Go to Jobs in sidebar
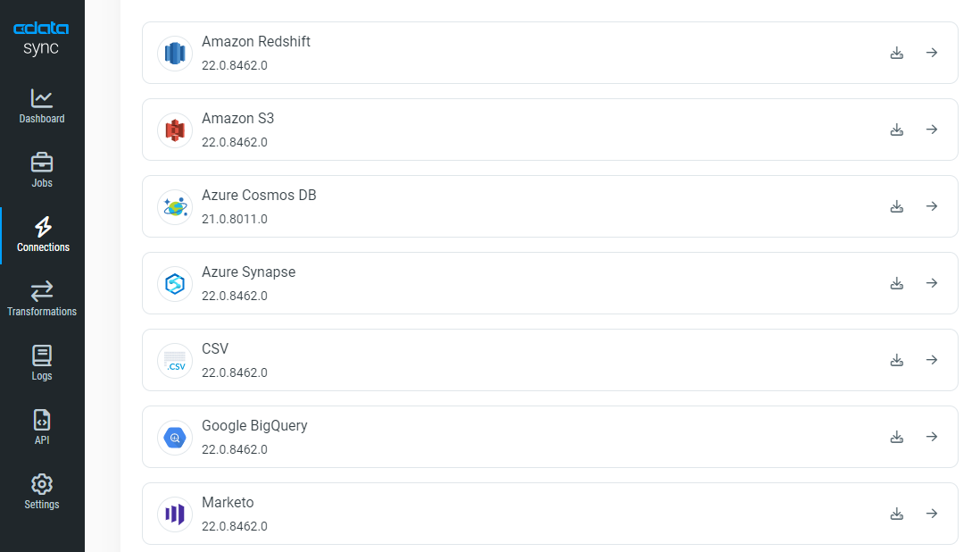 click(42, 170)
